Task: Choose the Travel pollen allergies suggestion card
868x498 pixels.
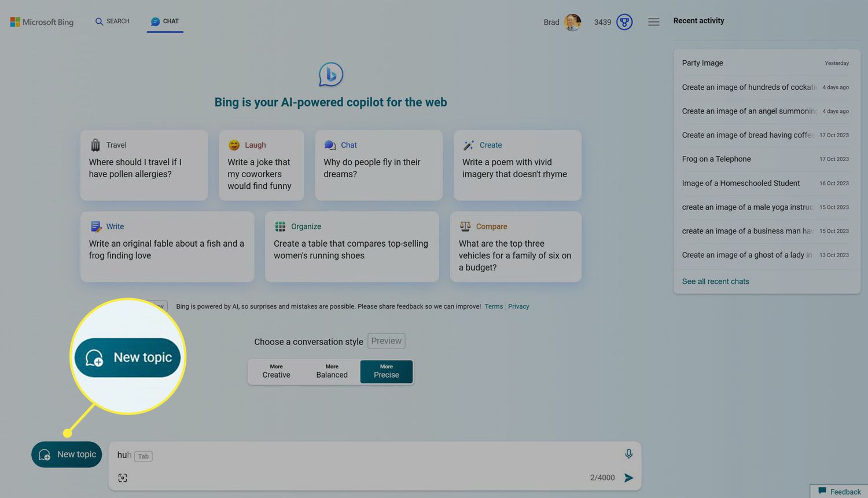Action: pyautogui.click(x=144, y=166)
